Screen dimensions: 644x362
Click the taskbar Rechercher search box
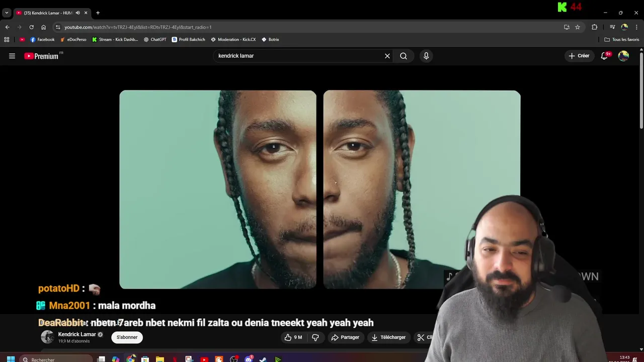pos(56,359)
